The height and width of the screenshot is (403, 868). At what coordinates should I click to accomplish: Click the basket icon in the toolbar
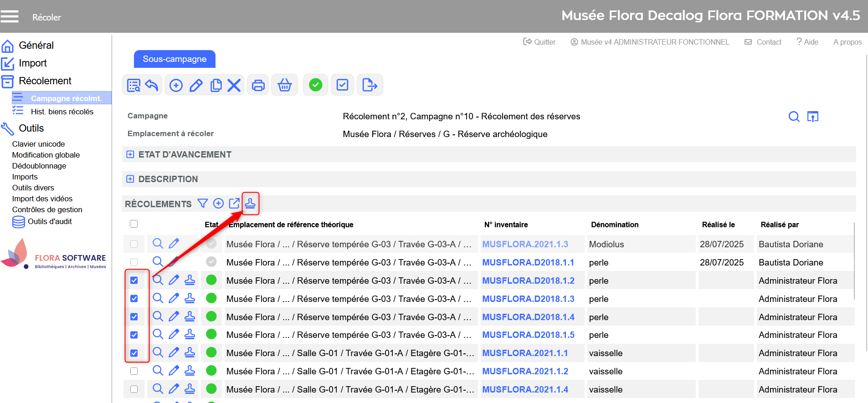coord(284,85)
